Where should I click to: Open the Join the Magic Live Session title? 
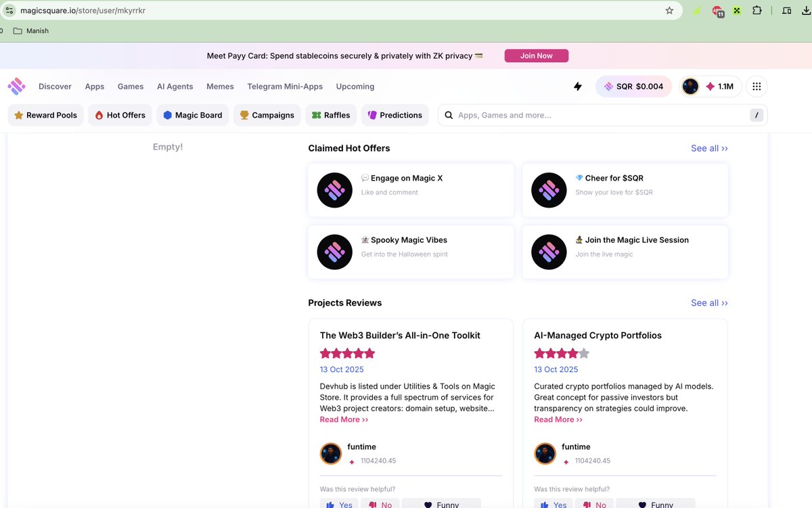[637, 240]
